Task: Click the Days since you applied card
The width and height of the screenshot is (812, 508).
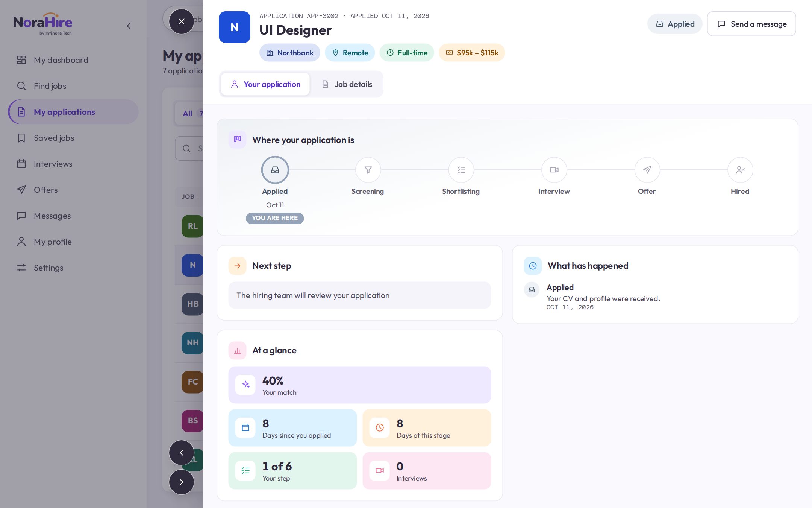Action: [292, 428]
